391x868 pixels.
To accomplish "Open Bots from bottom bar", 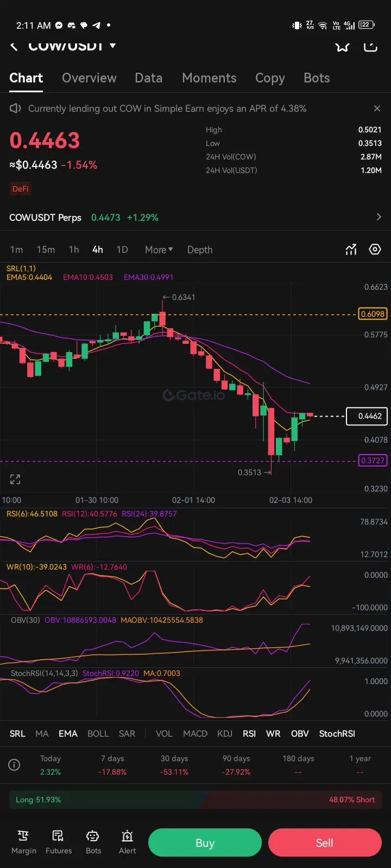I will [93, 843].
